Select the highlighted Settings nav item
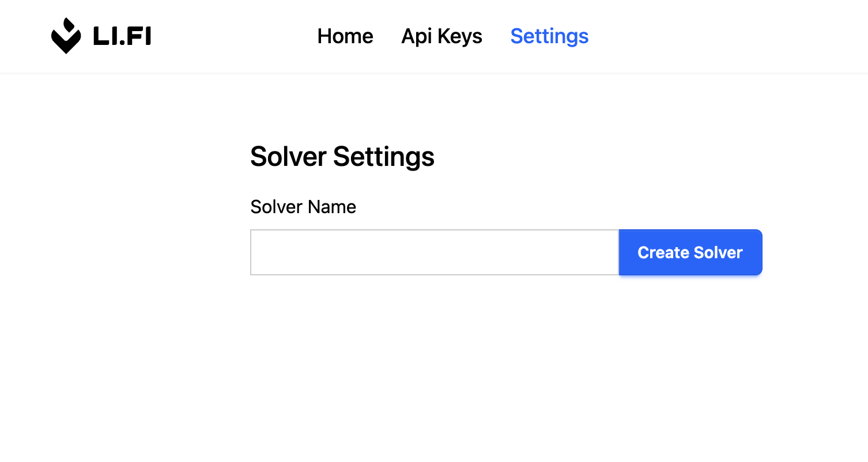 pos(549,36)
